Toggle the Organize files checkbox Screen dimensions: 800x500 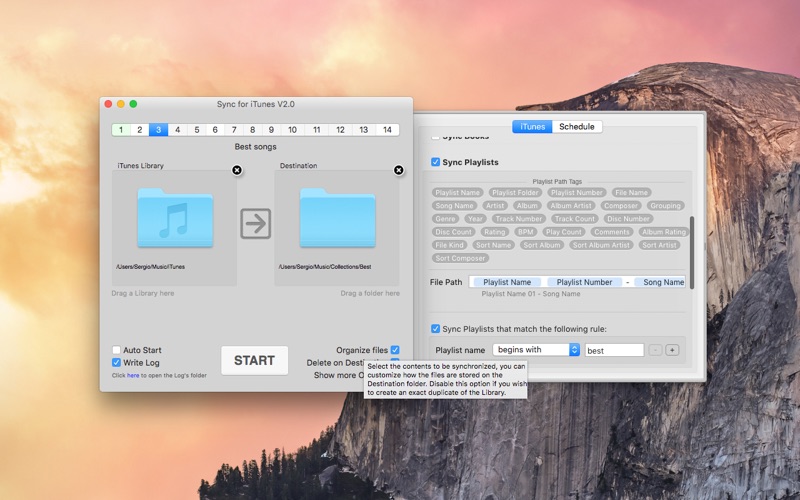tap(395, 350)
